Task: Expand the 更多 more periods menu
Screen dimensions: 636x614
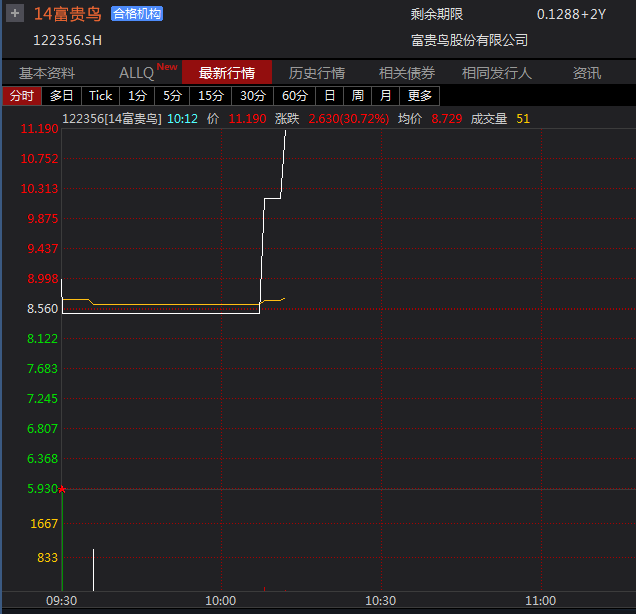Action: pyautogui.click(x=420, y=96)
